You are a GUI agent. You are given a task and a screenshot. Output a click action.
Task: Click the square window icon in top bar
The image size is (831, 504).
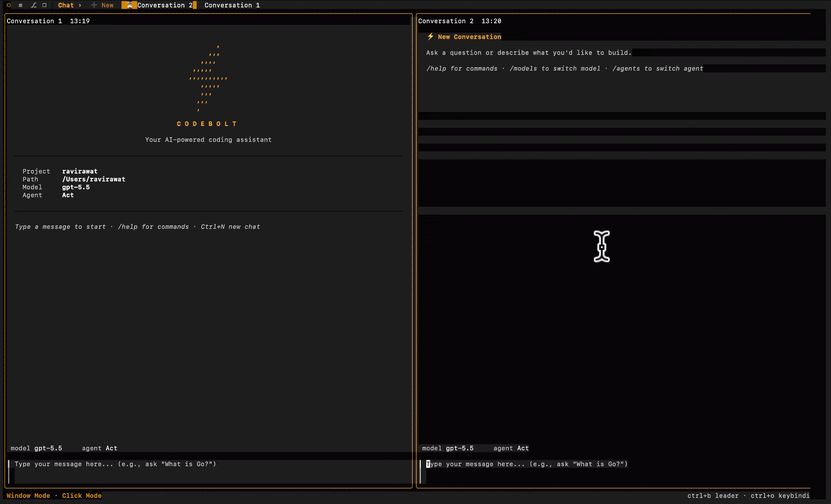pos(44,5)
